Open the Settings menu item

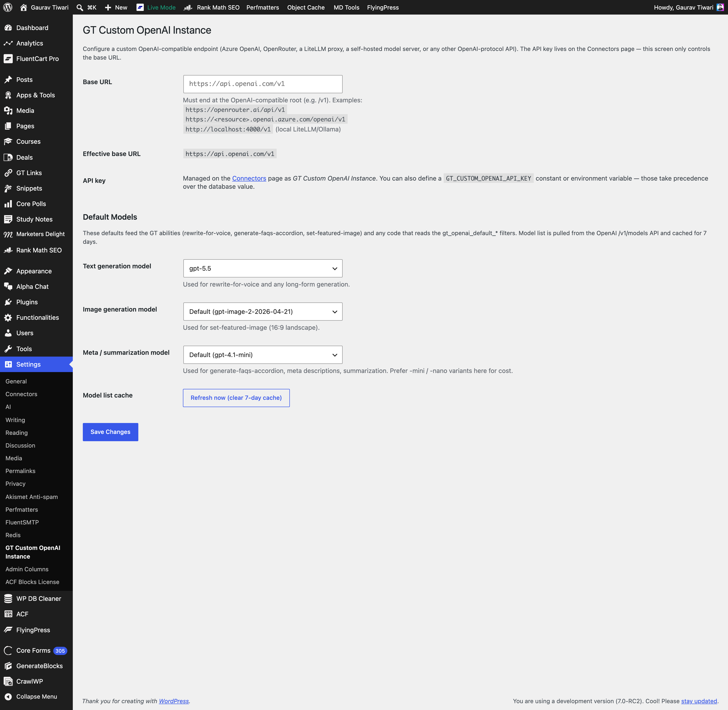pos(36,364)
